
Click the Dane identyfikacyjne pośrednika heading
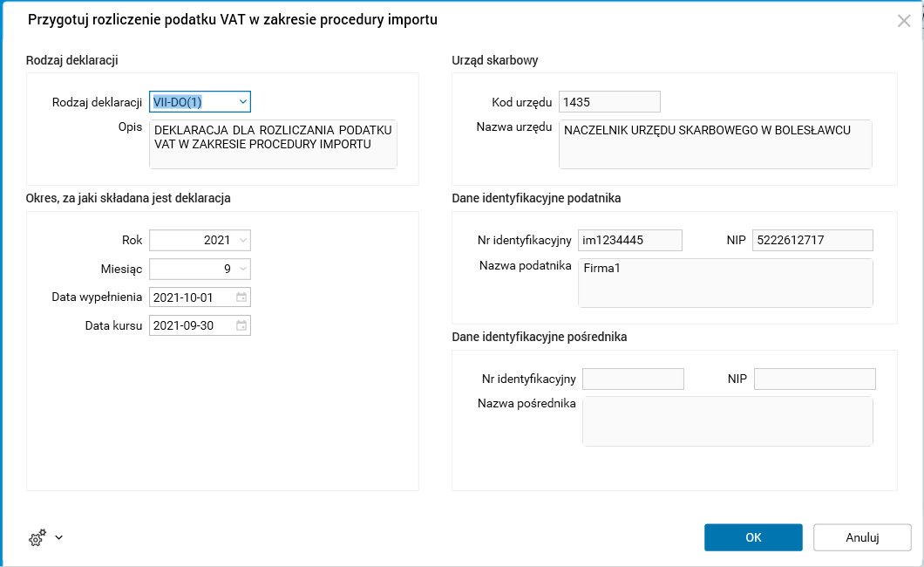(x=540, y=337)
